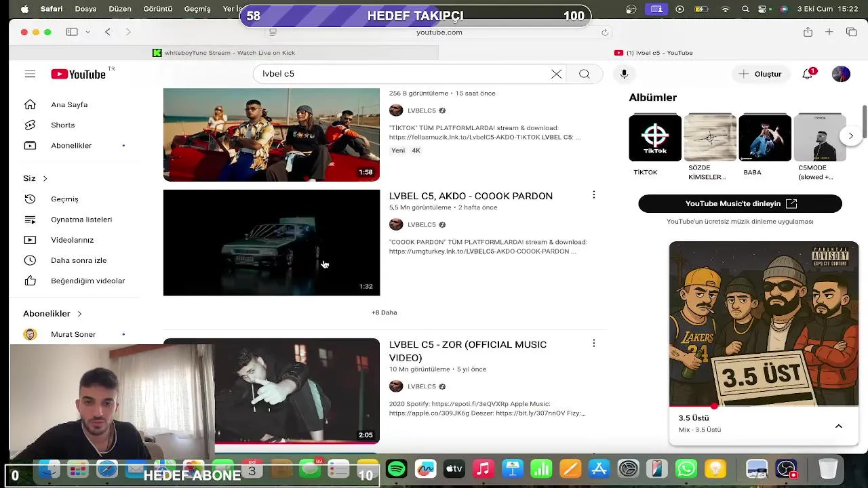This screenshot has width=868, height=488.
Task: Open the YouTube hamburger guide menu
Action: (x=30, y=74)
